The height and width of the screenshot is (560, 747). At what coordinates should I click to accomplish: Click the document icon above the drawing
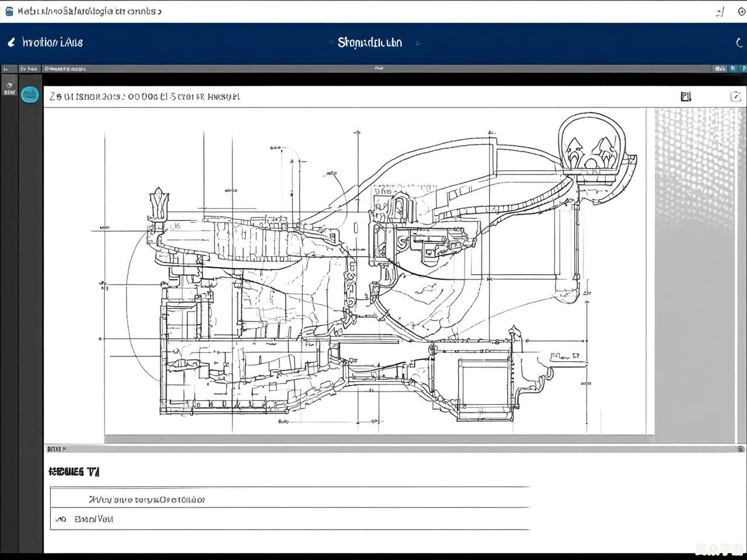(x=686, y=96)
